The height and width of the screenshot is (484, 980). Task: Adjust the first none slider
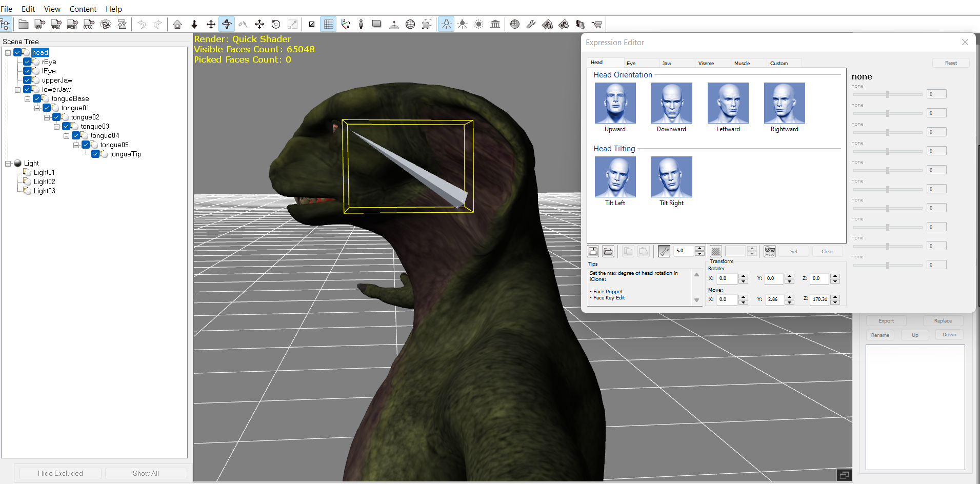point(887,94)
